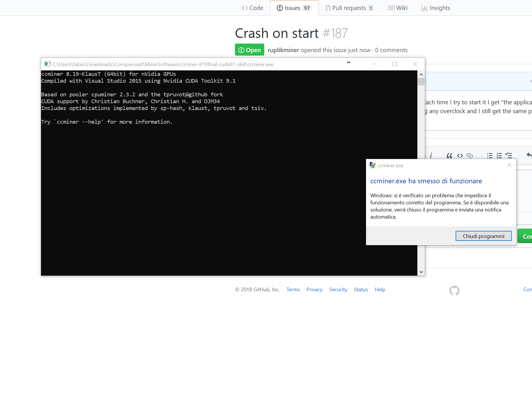Image resolution: width=532 pixels, height=399 pixels.
Task: Click the '© 2018 GitHub, Inc.' footer text
Action: tap(257, 290)
